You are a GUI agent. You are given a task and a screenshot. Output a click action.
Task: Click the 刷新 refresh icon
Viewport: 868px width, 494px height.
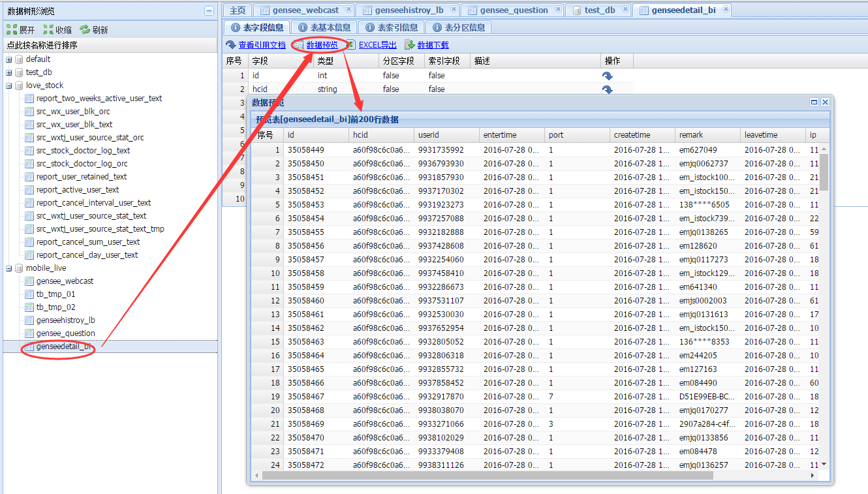point(85,29)
